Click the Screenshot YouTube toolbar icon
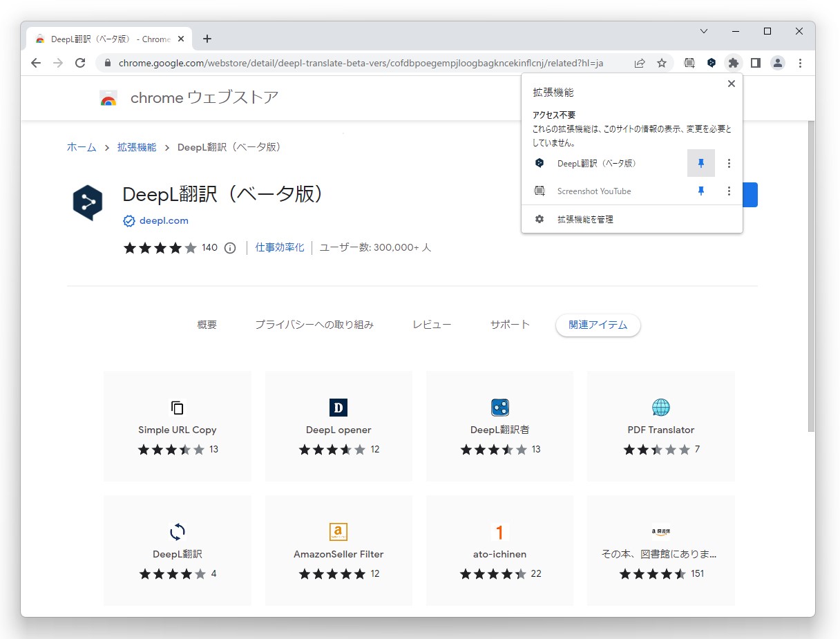The image size is (840, 639). 689,63
